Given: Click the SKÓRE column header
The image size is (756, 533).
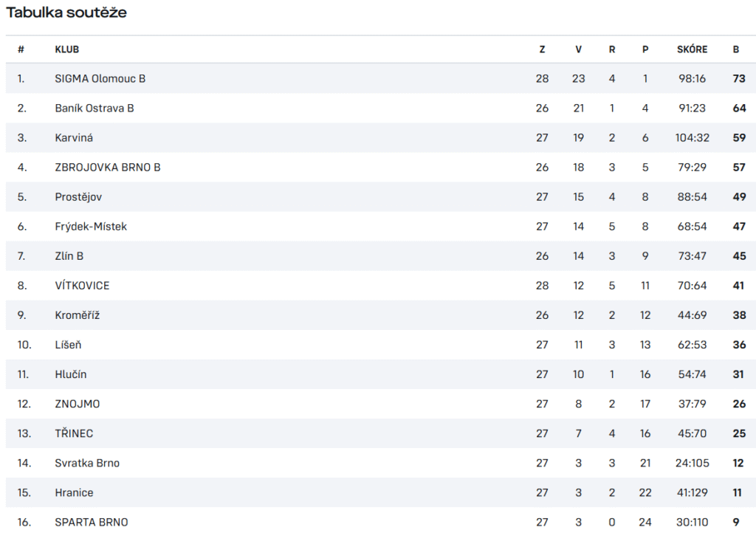Looking at the screenshot, I should click(692, 49).
